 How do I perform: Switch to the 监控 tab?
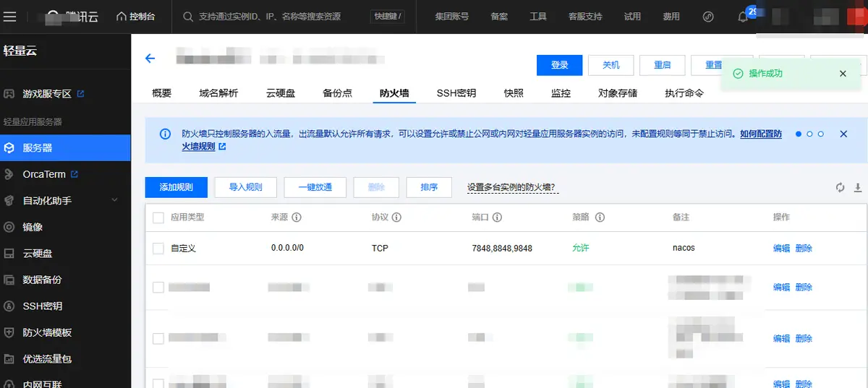(561, 93)
